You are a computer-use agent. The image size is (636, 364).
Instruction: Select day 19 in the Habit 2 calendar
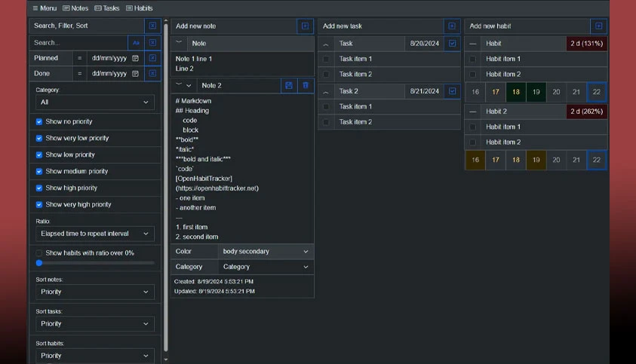tap(536, 160)
